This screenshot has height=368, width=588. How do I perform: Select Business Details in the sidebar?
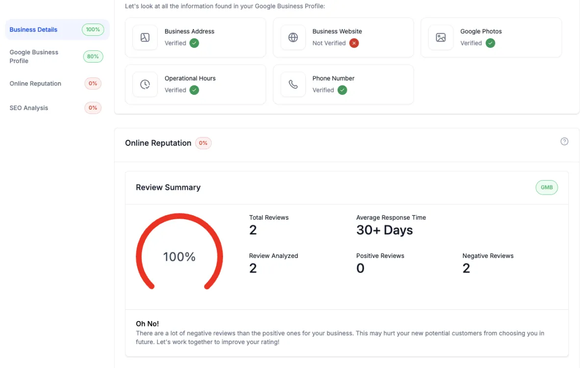[x=33, y=29]
